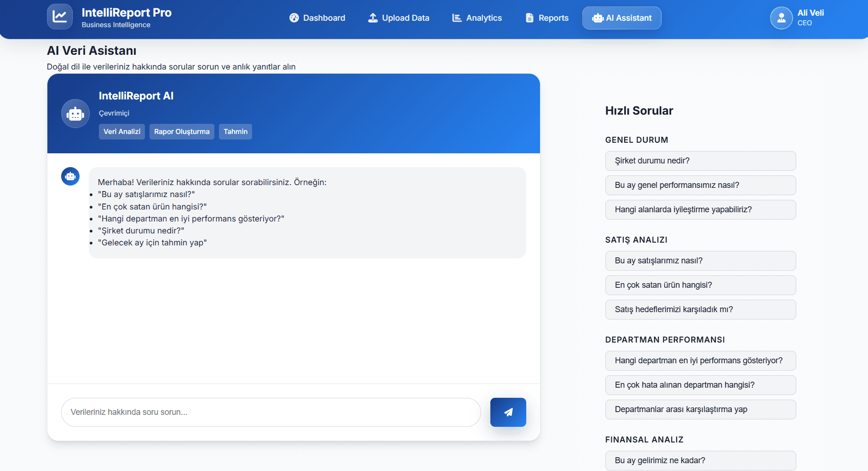Focus the 'Verileriniz hakkında soru sorun' input field
The image size is (868, 471).
270,412
